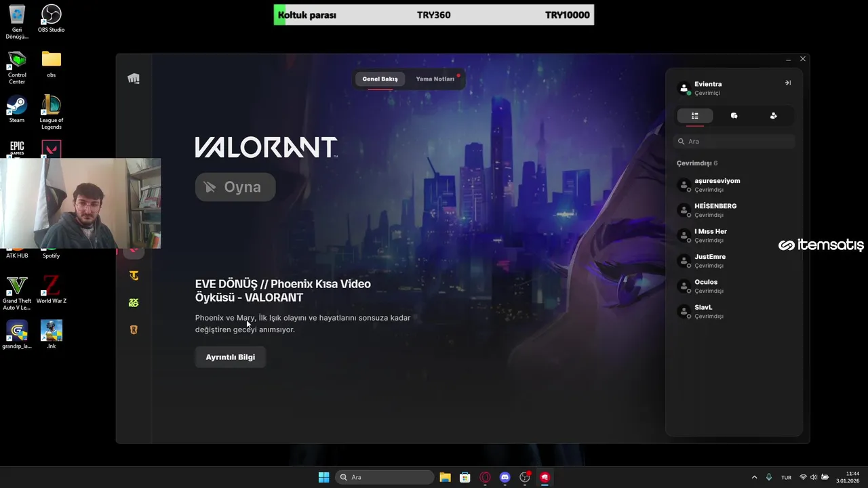868x488 pixels.
Task: Close the Riot Client window
Action: (x=803, y=60)
